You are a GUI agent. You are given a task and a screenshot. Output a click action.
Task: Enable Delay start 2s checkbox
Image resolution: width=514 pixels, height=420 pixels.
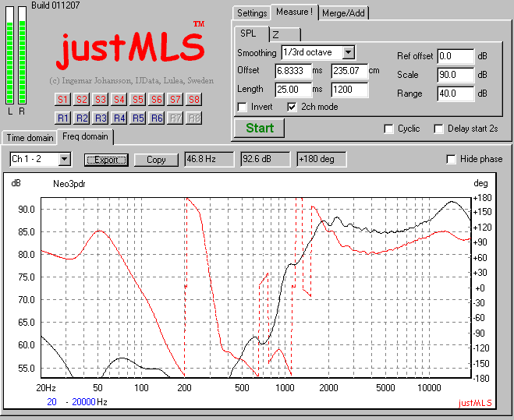pyautogui.click(x=438, y=129)
